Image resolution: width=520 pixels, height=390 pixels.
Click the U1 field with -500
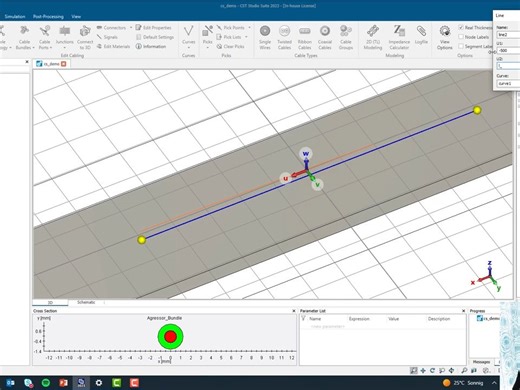(508, 50)
